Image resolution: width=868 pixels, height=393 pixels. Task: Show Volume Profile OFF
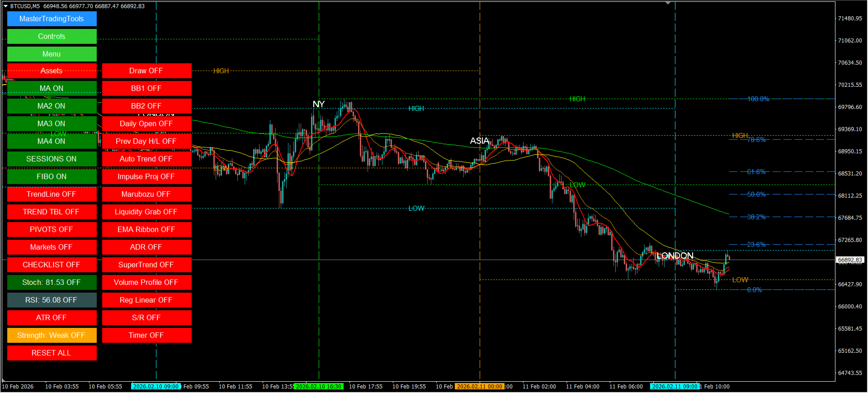pyautogui.click(x=147, y=283)
